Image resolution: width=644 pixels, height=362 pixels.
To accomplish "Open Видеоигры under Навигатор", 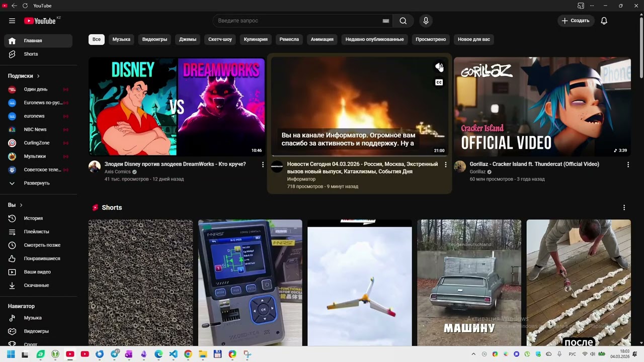I will click(38, 331).
